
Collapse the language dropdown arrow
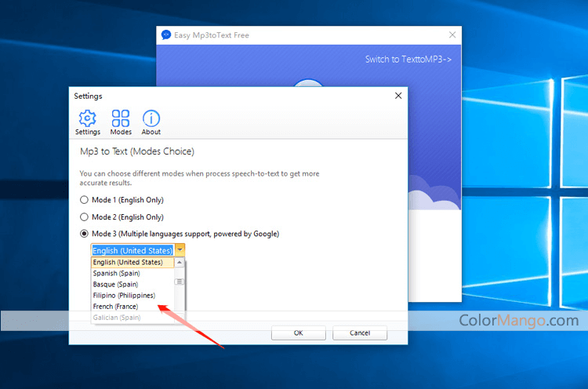[180, 250]
